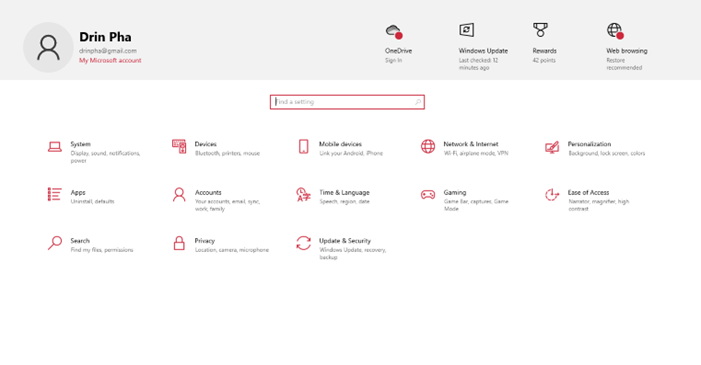Click Web browsing Restore recommended text
701x365 pixels.
[624, 64]
